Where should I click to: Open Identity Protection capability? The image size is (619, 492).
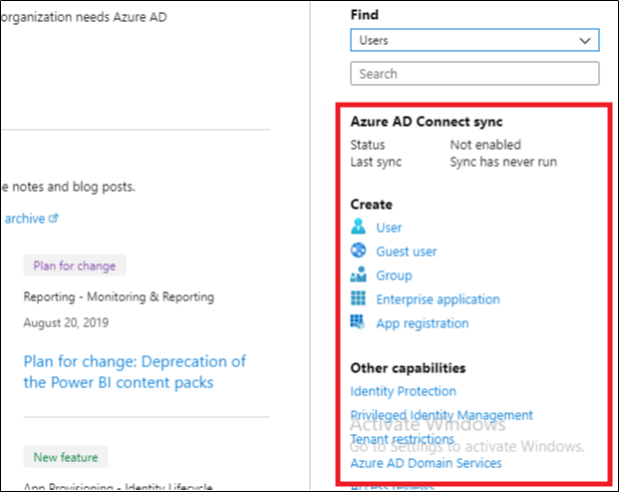[403, 392]
